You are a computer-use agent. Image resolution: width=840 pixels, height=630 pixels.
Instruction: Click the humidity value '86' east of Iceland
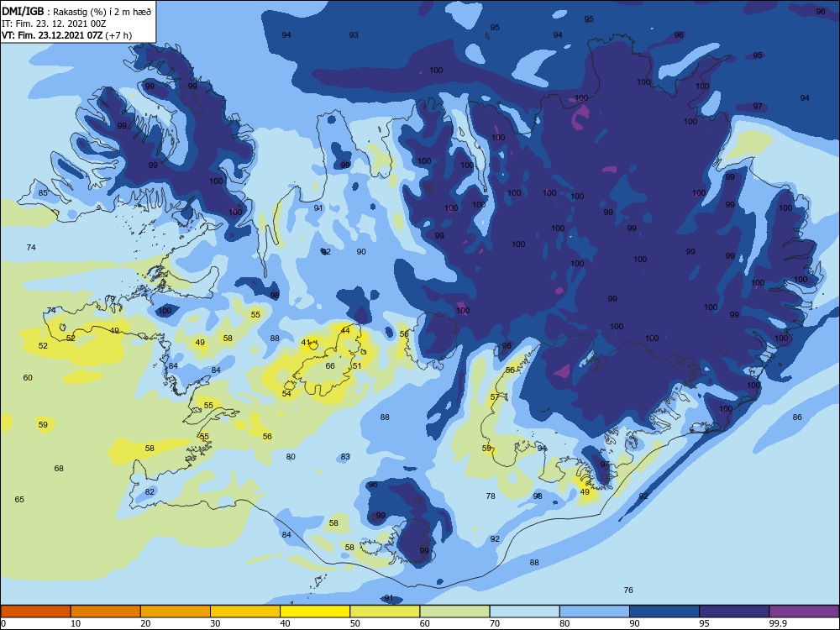797,417
